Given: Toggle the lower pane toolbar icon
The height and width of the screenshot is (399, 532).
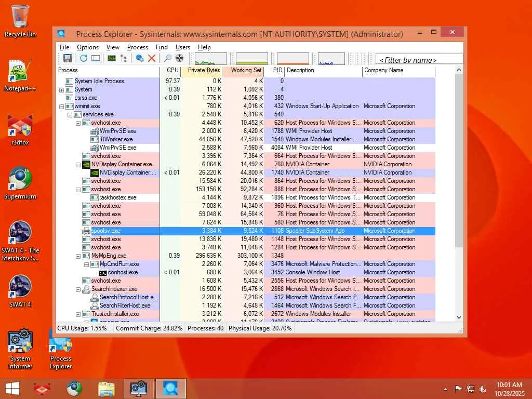Looking at the screenshot, I should coord(96,58).
